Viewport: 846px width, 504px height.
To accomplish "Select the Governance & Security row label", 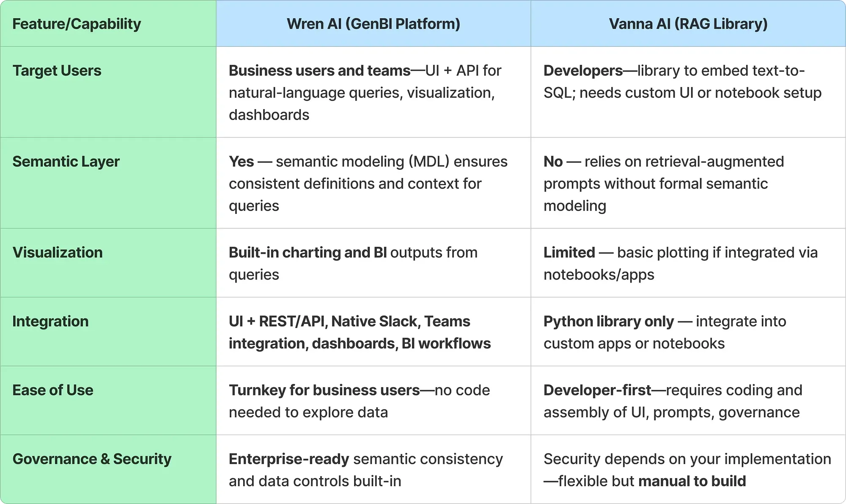I will 92,459.
